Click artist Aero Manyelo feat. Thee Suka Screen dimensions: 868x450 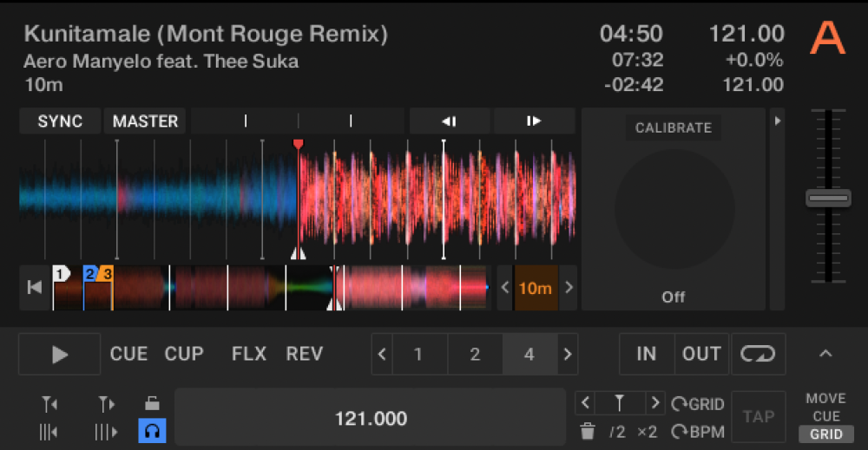(161, 62)
